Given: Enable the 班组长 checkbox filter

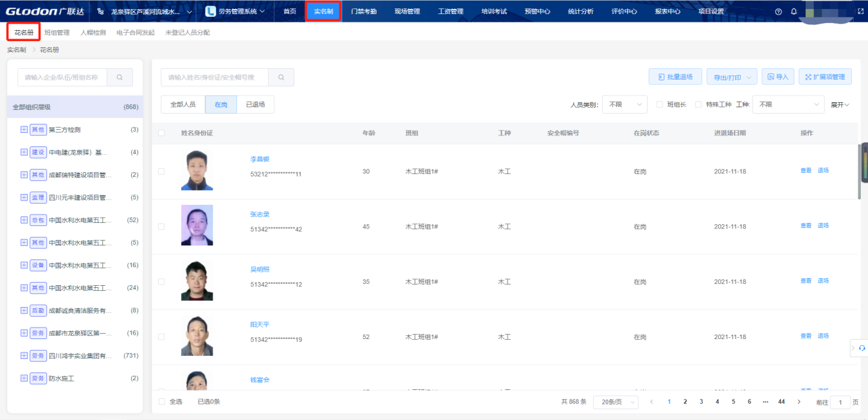Looking at the screenshot, I should tap(659, 105).
